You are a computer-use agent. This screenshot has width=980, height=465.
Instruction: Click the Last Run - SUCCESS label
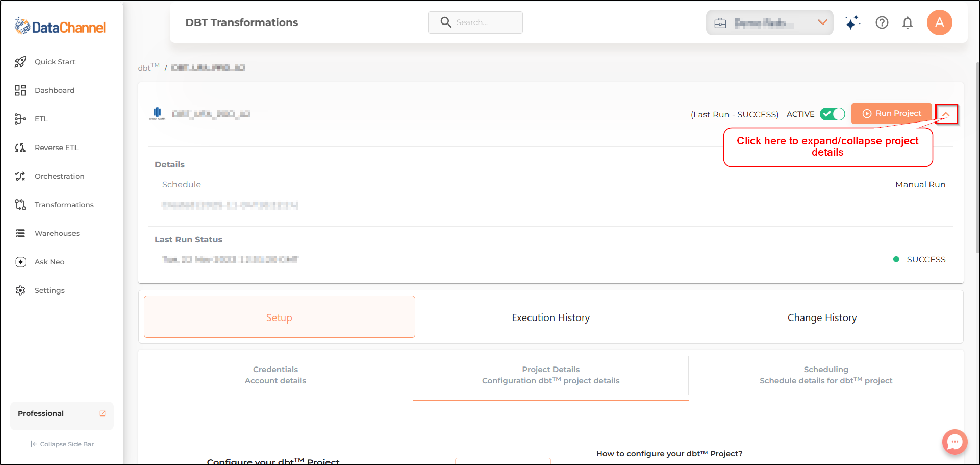pyautogui.click(x=735, y=114)
